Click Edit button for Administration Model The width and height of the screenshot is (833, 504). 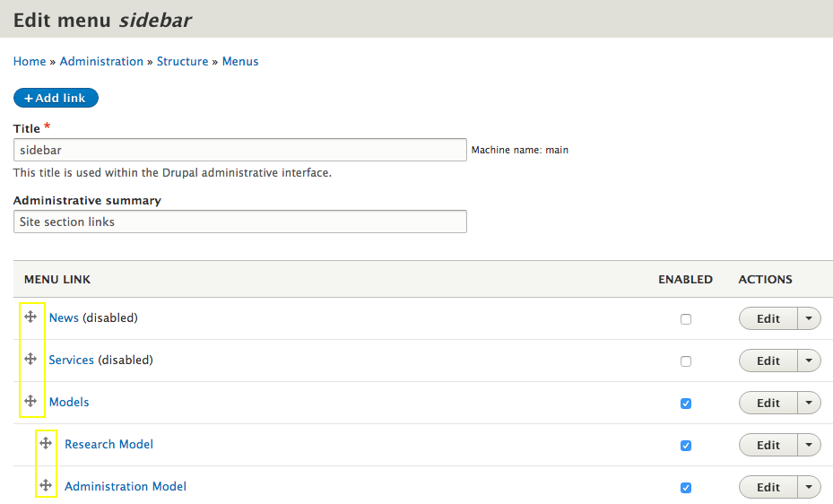click(x=768, y=487)
